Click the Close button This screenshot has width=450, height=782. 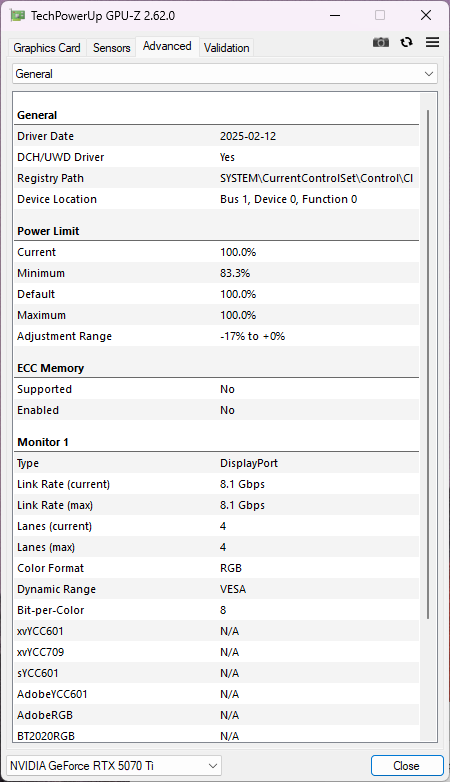(x=407, y=766)
